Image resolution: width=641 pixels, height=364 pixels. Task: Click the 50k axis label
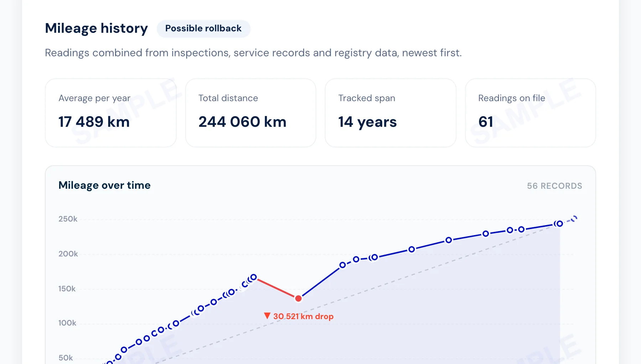click(x=66, y=358)
